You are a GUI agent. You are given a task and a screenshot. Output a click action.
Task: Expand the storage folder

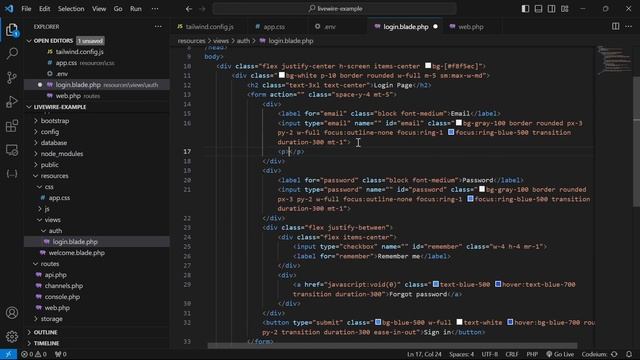click(x=51, y=319)
